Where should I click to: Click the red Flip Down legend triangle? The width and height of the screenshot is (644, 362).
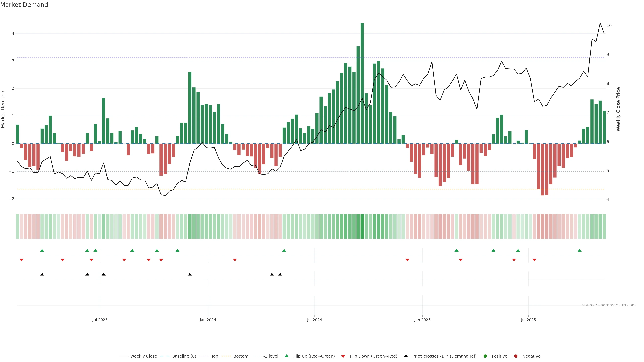pos(343,356)
